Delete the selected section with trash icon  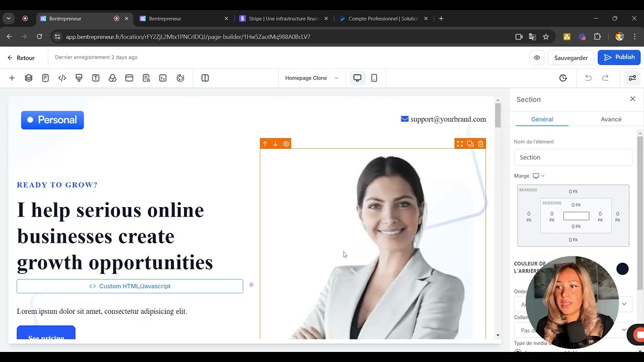point(480,144)
